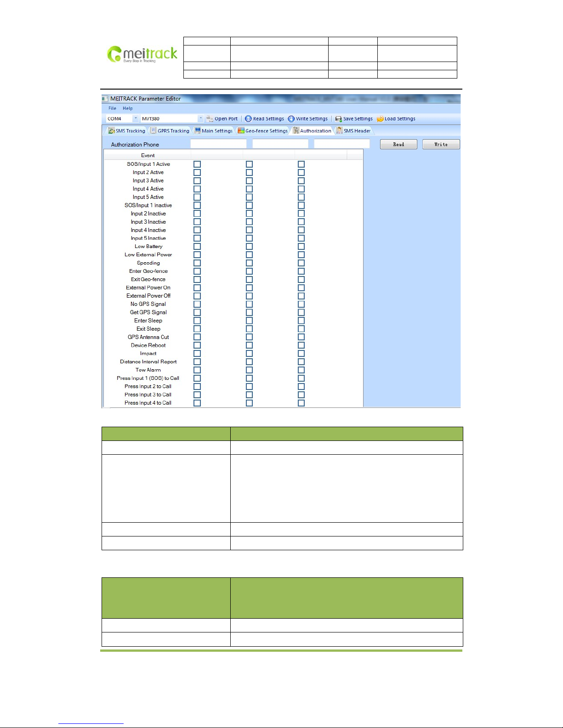The width and height of the screenshot is (563, 728).
Task: Click Open Port toolbar label
Action: [x=226, y=119]
